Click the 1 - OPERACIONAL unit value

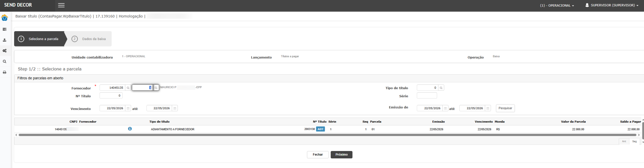133,57
